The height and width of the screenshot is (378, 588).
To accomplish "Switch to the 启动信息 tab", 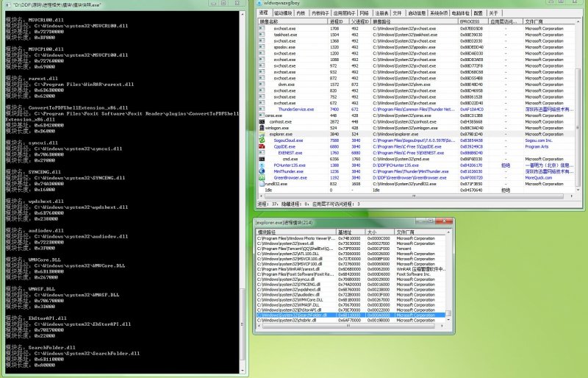I will (416, 13).
